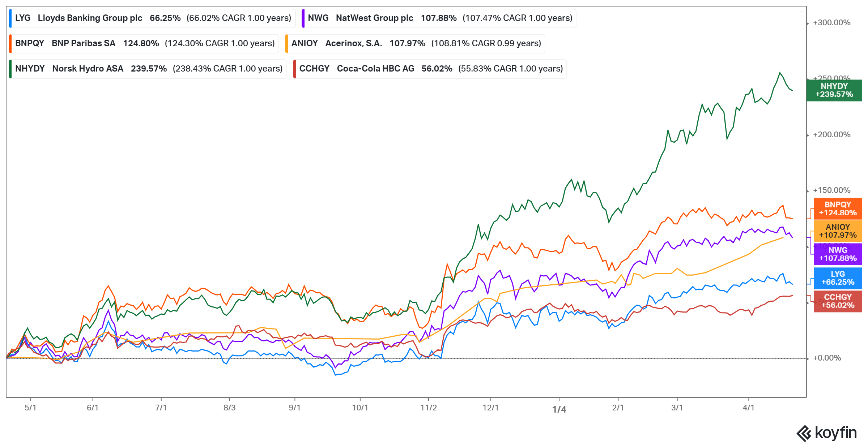Click the 10/1 date label on x-axis
Viewport: 868px width, 448px height.
click(360, 408)
